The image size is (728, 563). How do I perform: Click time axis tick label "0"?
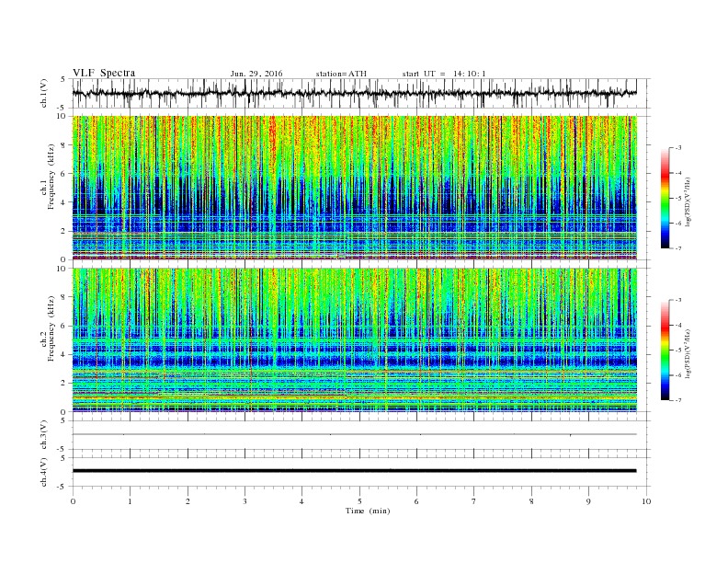point(73,501)
